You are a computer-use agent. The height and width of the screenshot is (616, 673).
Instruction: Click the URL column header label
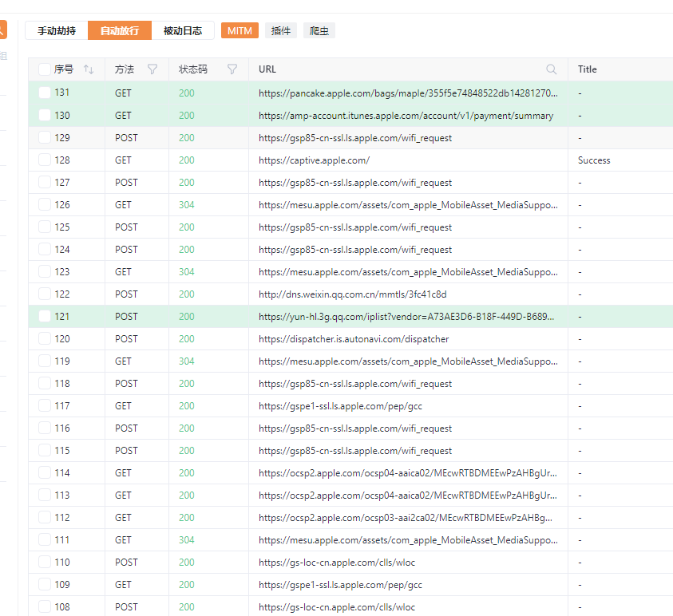click(267, 69)
